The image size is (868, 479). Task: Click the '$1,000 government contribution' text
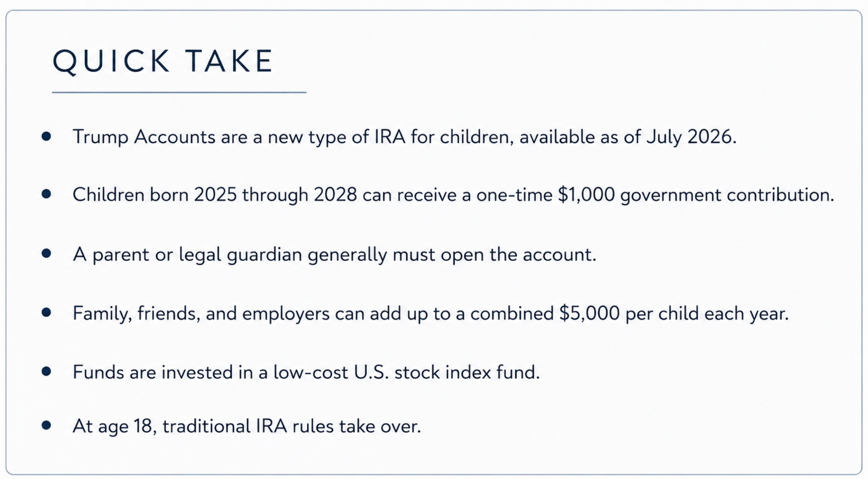pos(696,195)
